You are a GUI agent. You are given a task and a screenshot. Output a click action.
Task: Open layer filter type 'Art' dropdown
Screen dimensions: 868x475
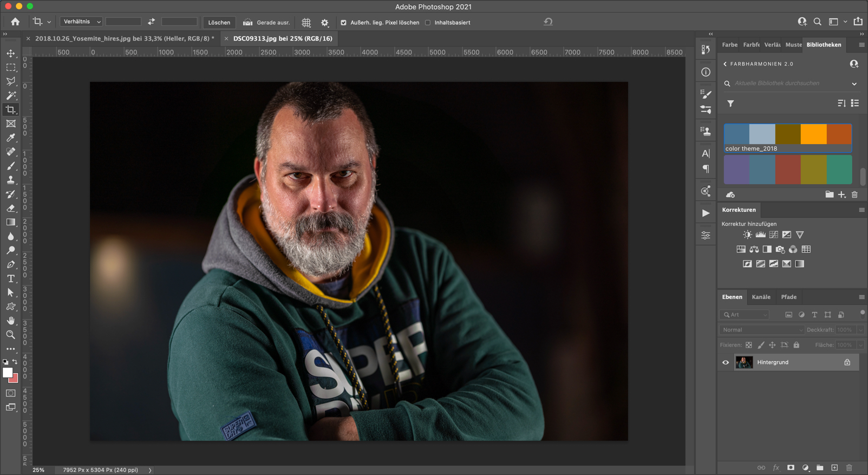(x=745, y=315)
